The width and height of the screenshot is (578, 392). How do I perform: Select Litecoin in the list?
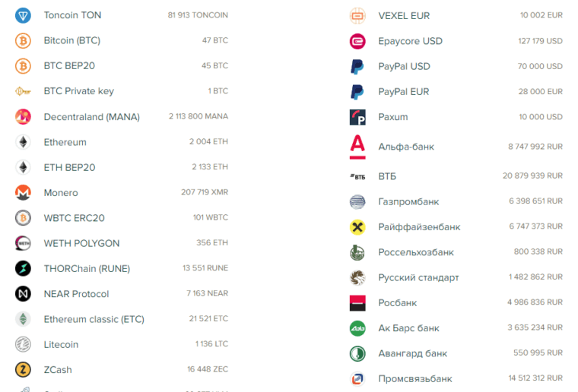[x=61, y=345]
